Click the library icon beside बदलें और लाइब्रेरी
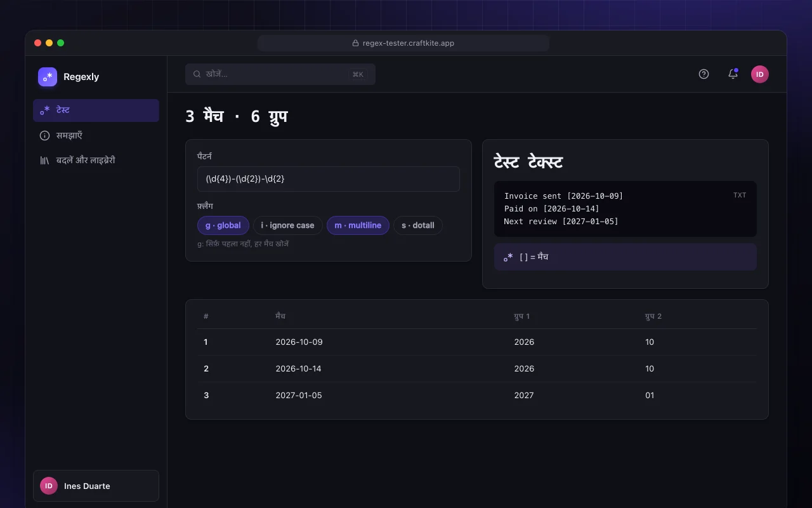Viewport: 812px width, 508px height. point(45,161)
